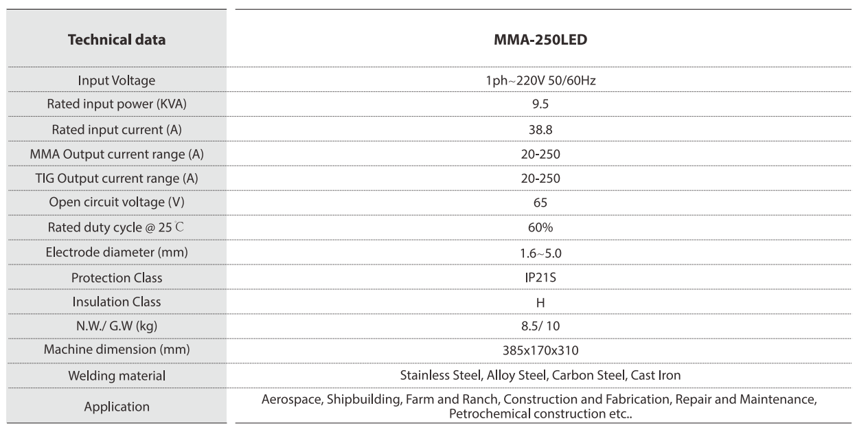Select the IP21S protection class value

[540, 278]
